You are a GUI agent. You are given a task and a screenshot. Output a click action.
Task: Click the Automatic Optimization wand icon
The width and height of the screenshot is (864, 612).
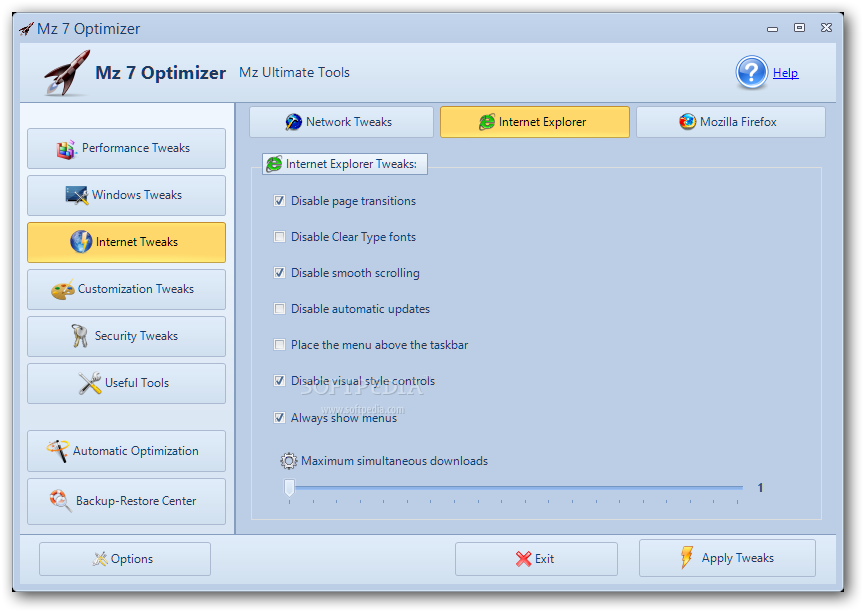pyautogui.click(x=58, y=451)
